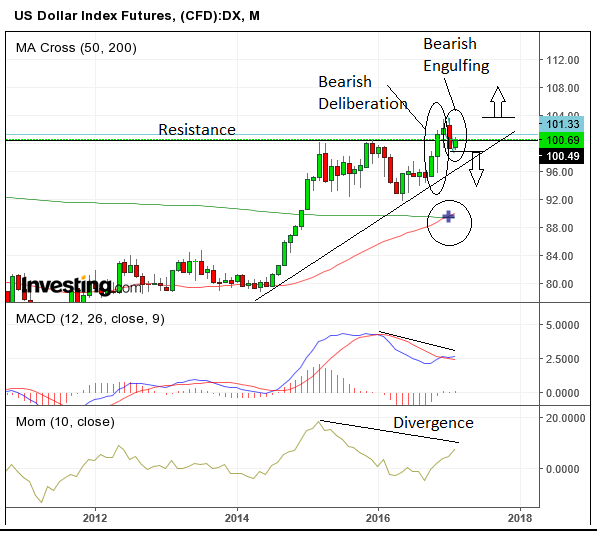Click the 2014 label on time axis
The image size is (605, 551).
click(x=237, y=518)
